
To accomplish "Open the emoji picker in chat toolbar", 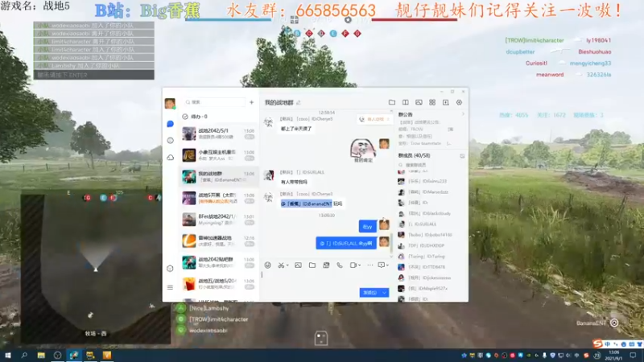I will click(x=268, y=265).
